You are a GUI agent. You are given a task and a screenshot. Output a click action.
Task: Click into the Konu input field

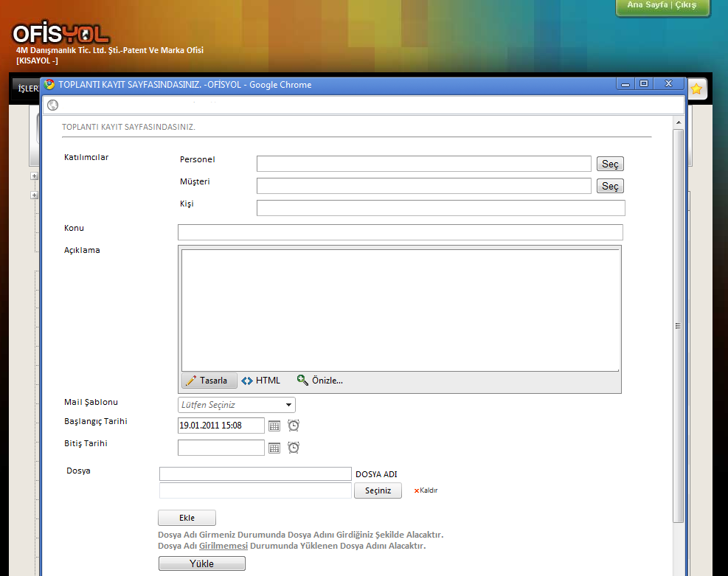click(x=400, y=232)
